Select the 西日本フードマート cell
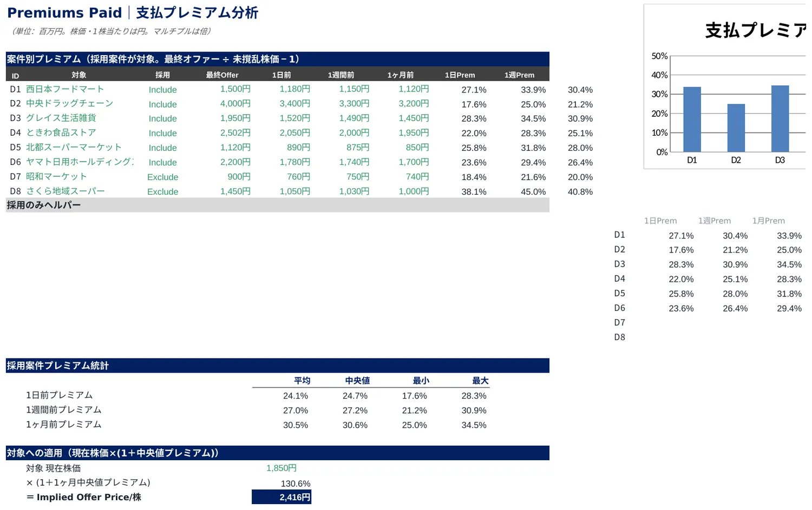 tap(65, 89)
